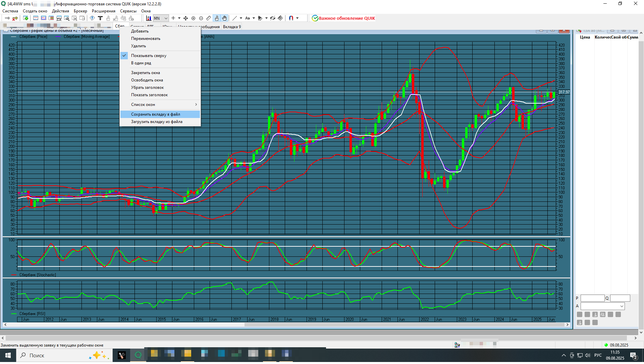Click the crosshair move arrows icon
Viewport: 644px width, 364px height.
pyautogui.click(x=185, y=18)
